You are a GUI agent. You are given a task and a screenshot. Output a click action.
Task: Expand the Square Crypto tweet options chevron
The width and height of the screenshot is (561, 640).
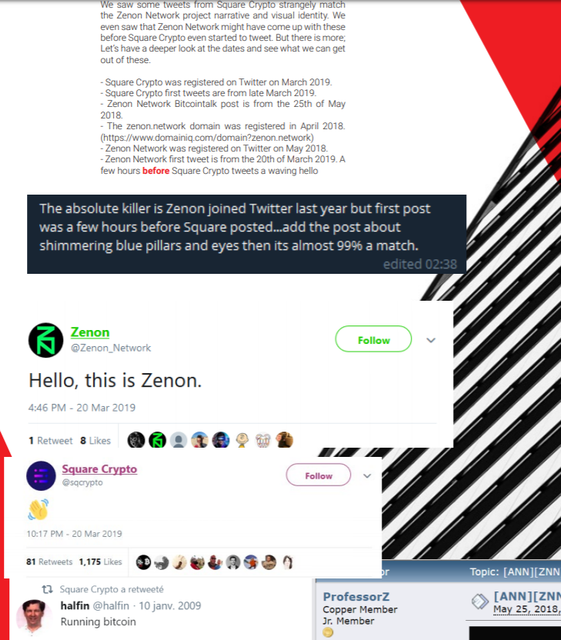[367, 476]
